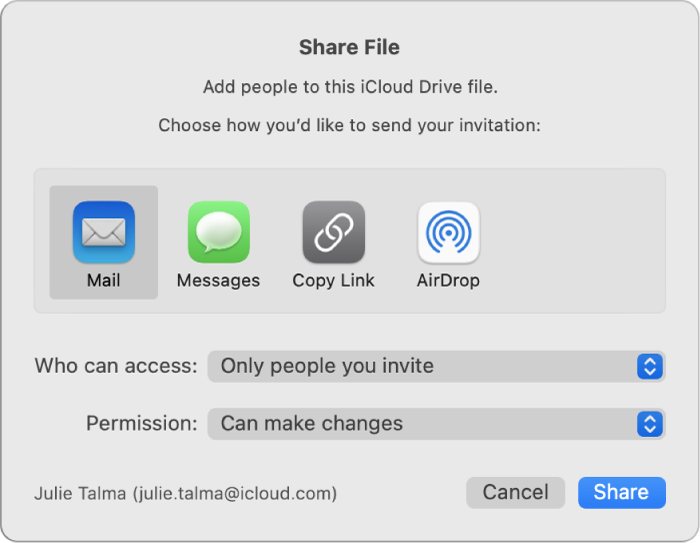Click the Share File title
700x543 pixels.
(x=350, y=47)
